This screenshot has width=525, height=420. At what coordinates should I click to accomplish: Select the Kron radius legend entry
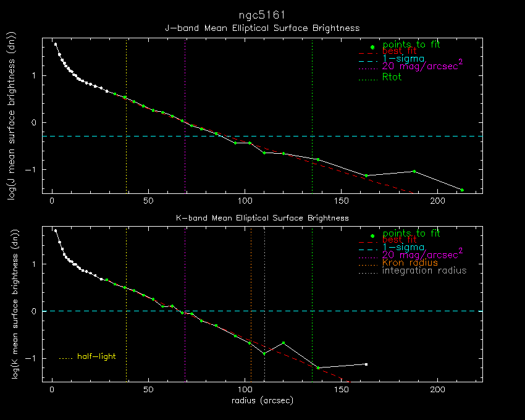pyautogui.click(x=410, y=262)
